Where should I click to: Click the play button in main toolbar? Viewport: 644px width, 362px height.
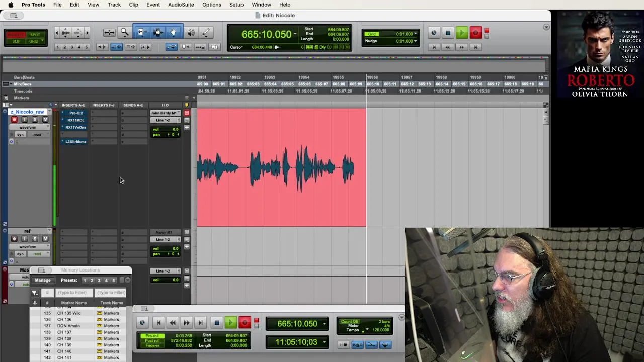(x=461, y=33)
